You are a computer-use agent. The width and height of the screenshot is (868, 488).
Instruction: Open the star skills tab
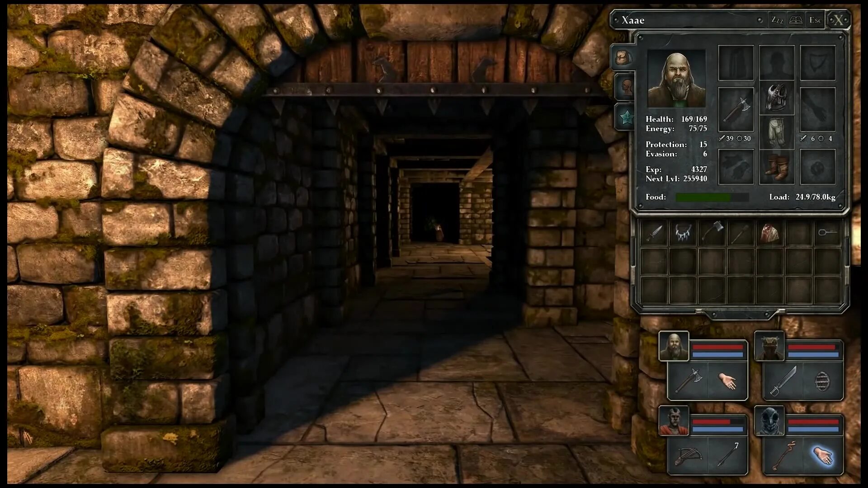(626, 118)
